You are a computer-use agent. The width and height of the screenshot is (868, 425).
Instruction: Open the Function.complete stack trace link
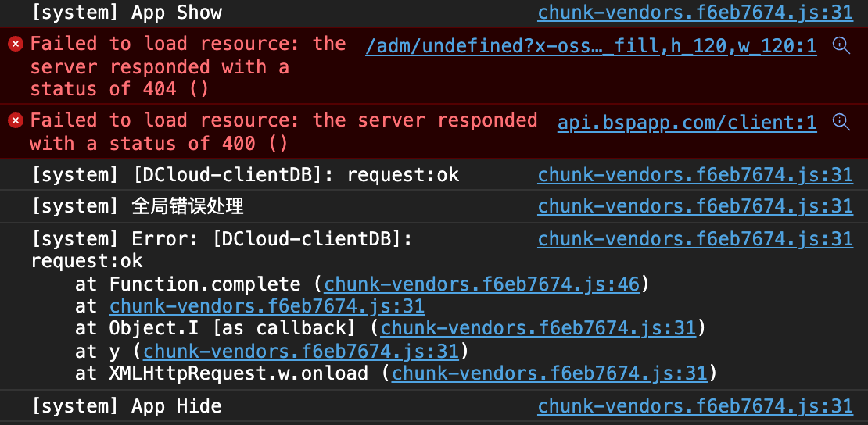[482, 284]
